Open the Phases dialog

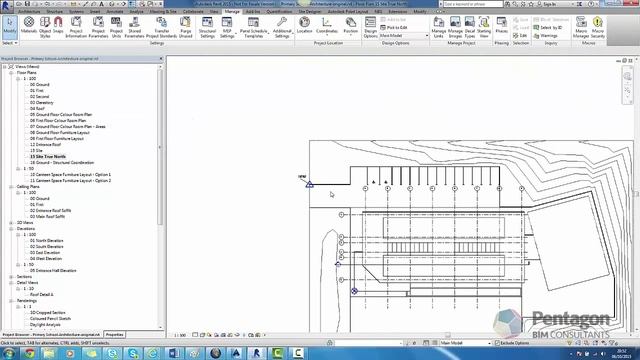click(x=501, y=25)
